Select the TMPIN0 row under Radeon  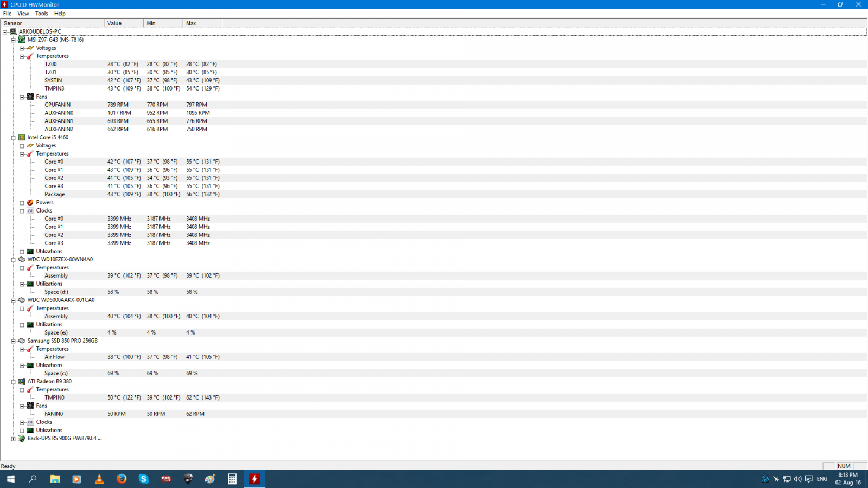434,397
